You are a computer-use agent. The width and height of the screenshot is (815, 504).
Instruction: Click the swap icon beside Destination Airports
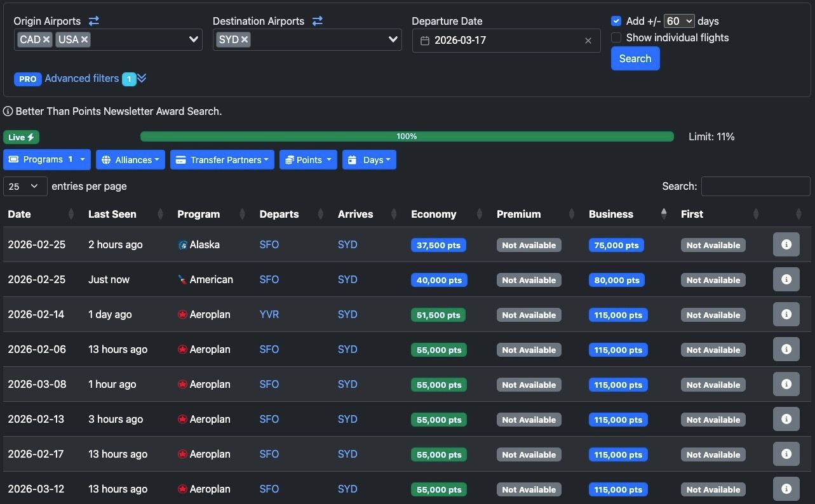[x=317, y=21]
